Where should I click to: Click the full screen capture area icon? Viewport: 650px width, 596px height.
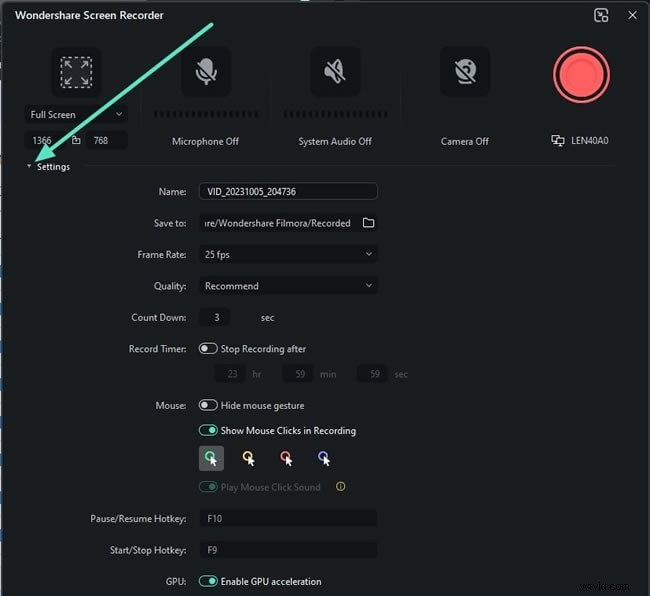click(x=76, y=72)
